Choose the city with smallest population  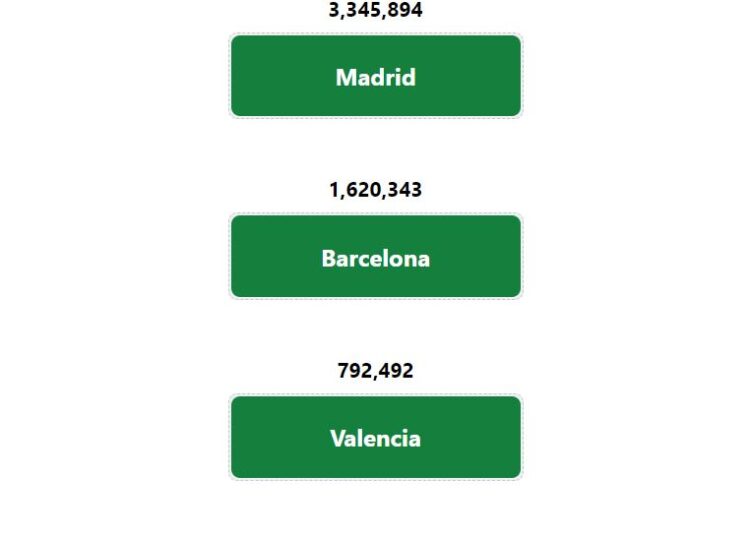(375, 437)
